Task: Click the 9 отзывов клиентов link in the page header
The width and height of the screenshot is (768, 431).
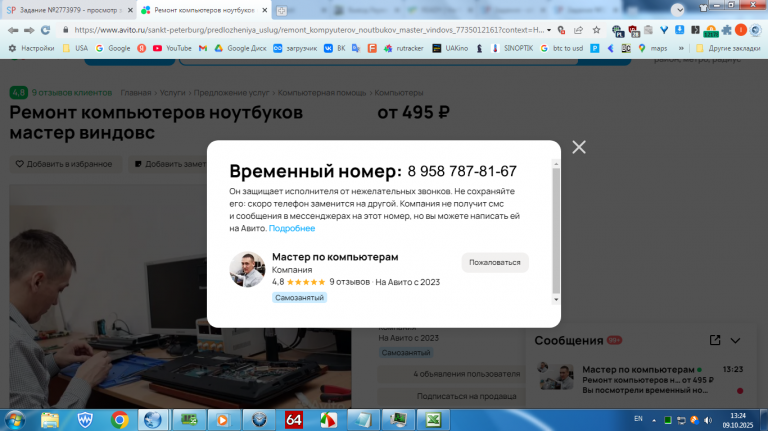Action: (72, 93)
